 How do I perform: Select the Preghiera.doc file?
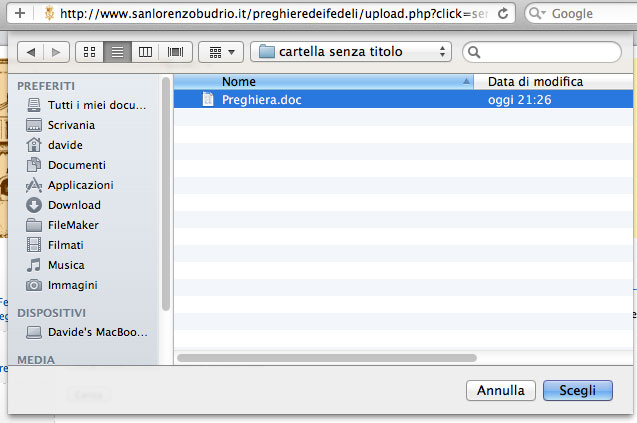(x=403, y=100)
